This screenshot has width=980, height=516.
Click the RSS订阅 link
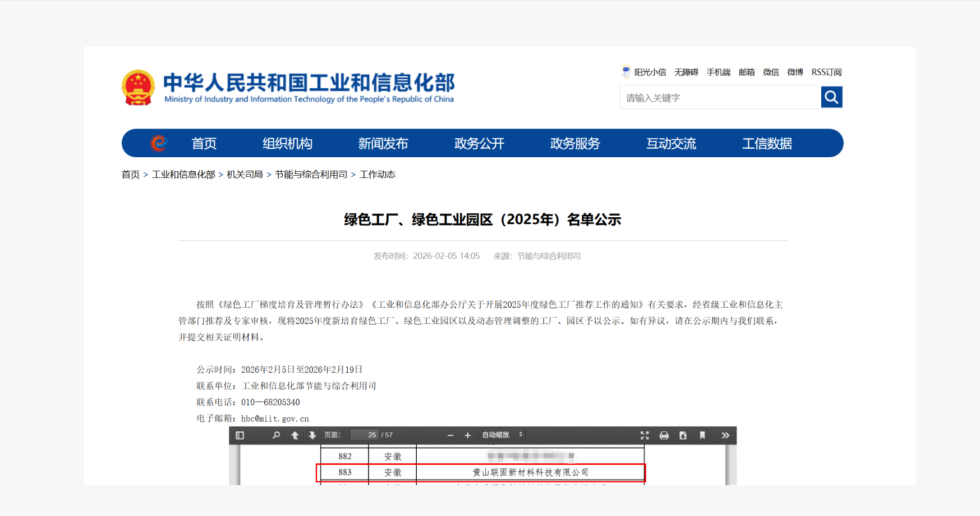[x=826, y=72]
